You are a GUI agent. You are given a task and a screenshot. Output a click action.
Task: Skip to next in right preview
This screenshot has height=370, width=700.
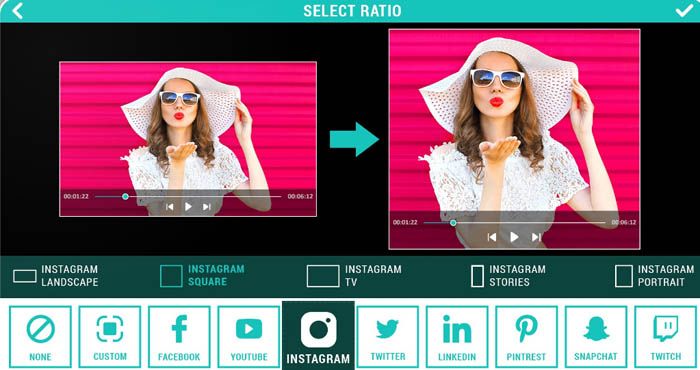pos(536,237)
